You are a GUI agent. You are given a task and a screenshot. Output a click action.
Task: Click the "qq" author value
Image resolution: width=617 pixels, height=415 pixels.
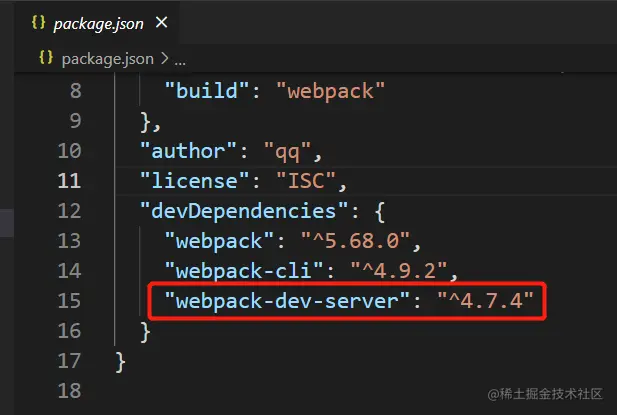coord(287,152)
